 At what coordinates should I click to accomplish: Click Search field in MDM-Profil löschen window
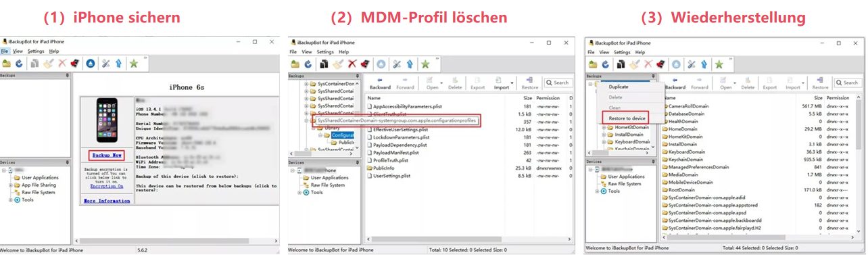[x=558, y=83]
